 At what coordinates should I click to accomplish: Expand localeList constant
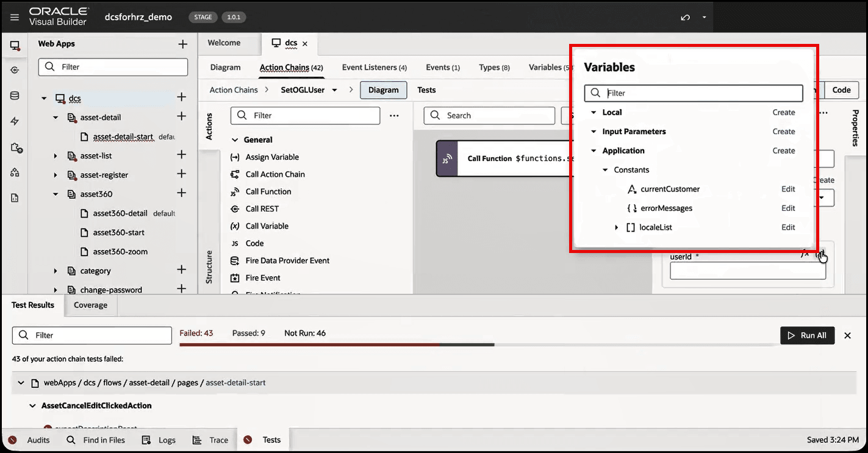(x=617, y=227)
